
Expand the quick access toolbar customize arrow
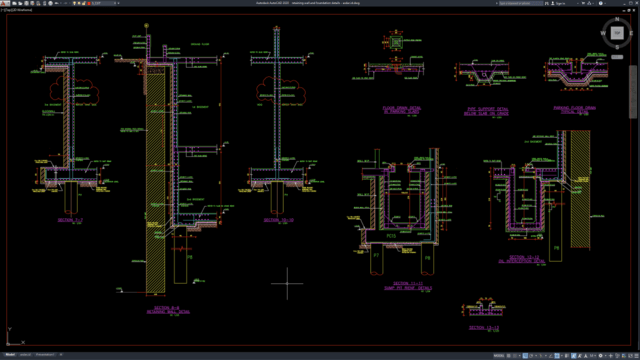[x=118, y=3]
